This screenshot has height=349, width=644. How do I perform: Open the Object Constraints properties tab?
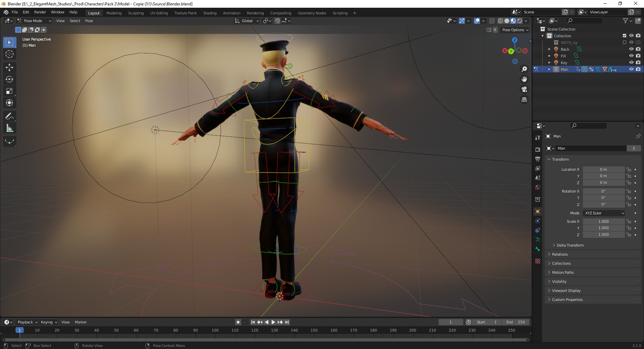click(x=538, y=230)
